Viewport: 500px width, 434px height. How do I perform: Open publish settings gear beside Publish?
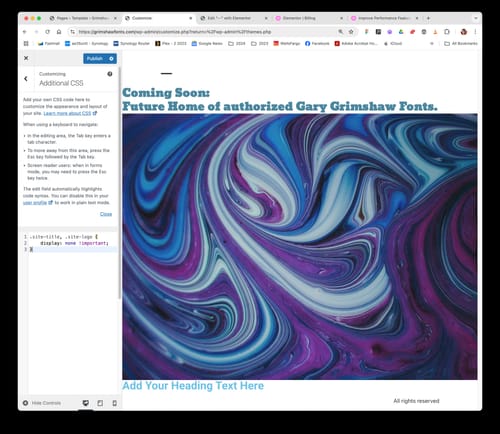pyautogui.click(x=111, y=59)
